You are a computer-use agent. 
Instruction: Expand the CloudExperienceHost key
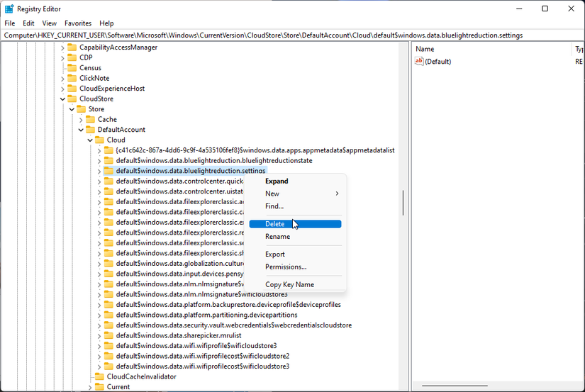62,89
